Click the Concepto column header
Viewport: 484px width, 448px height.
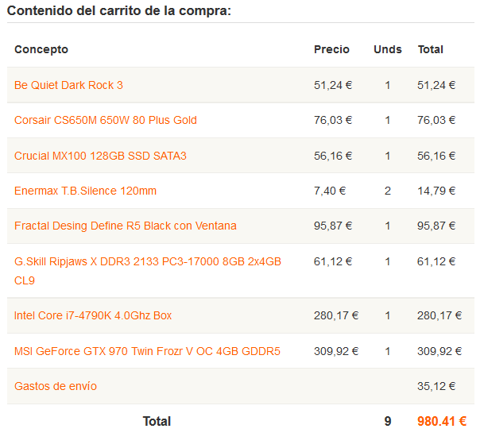(41, 49)
